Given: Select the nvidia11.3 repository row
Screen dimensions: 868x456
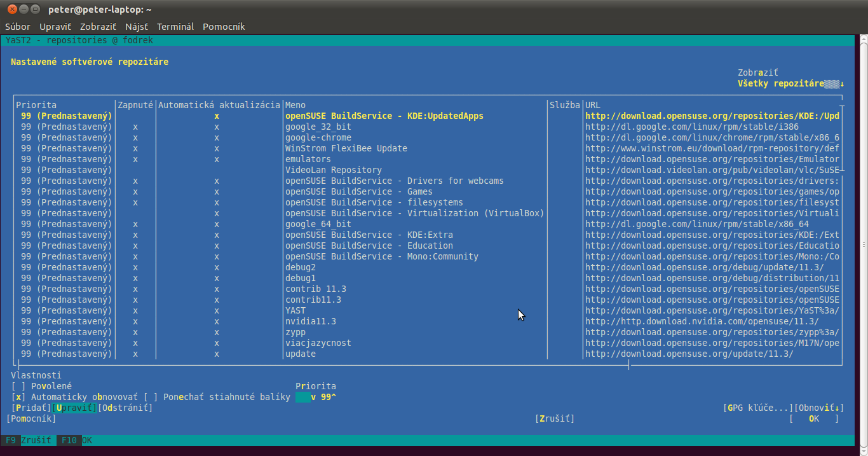Looking at the screenshot, I should 428,321.
